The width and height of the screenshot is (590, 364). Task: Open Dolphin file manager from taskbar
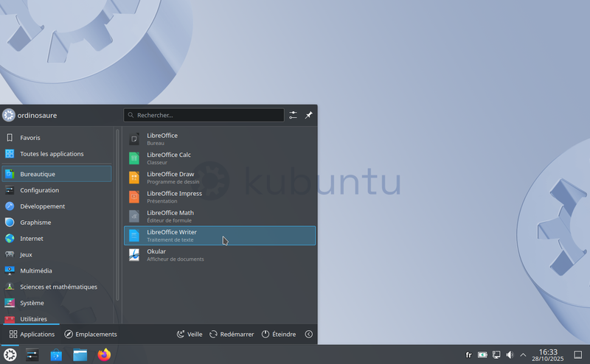(80, 354)
